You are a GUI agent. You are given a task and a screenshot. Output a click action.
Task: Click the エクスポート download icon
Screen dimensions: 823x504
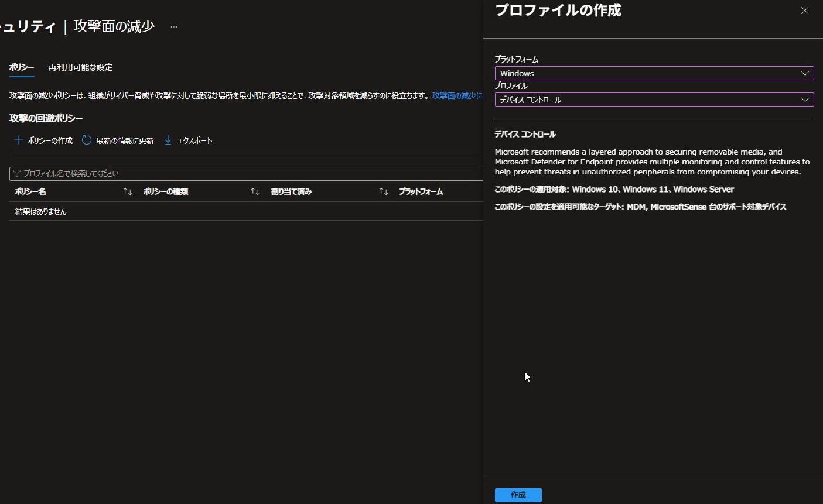[168, 140]
